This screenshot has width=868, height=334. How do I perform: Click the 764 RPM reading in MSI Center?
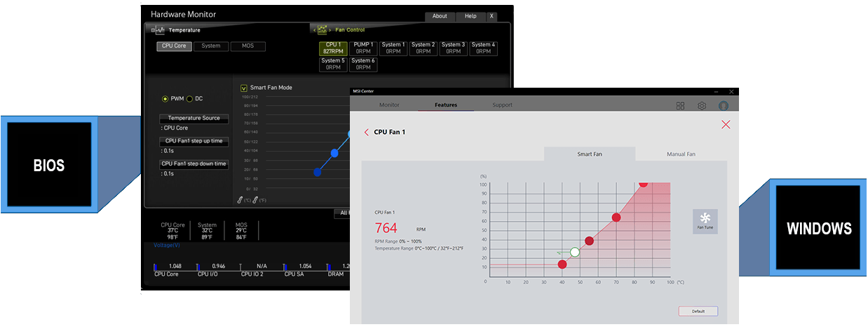pyautogui.click(x=386, y=228)
